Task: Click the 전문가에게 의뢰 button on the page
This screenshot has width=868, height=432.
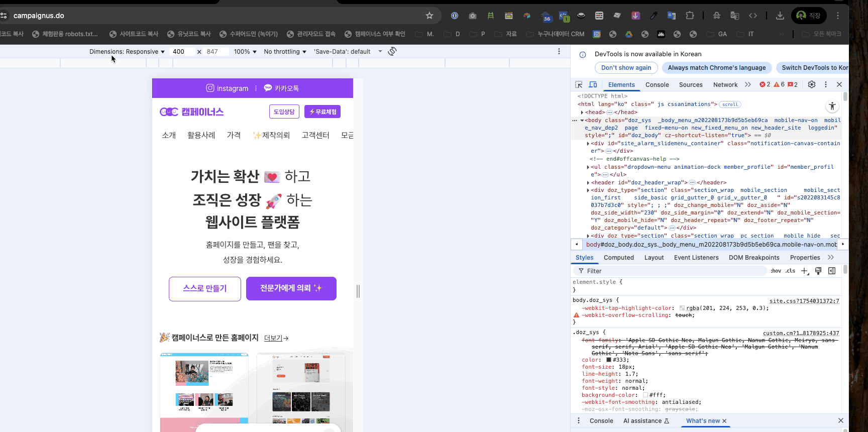Action: 291,288
